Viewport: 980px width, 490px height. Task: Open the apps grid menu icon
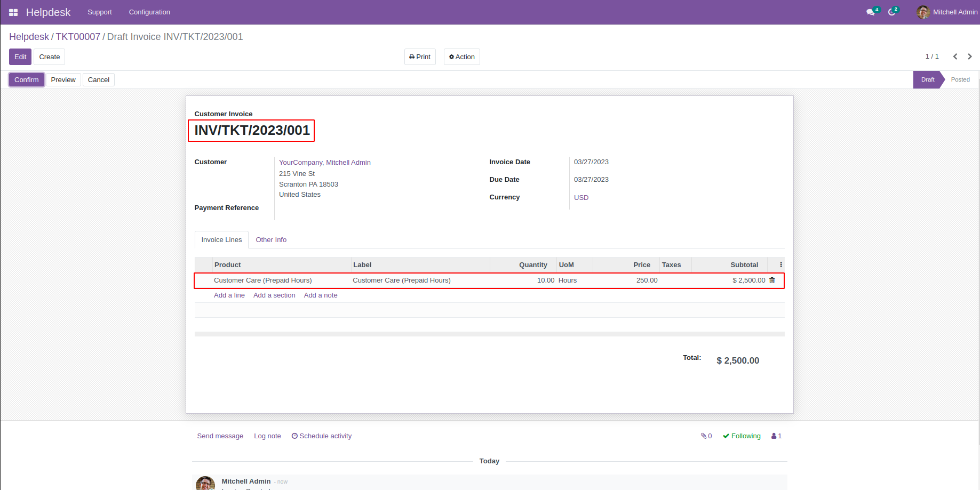pyautogui.click(x=13, y=12)
